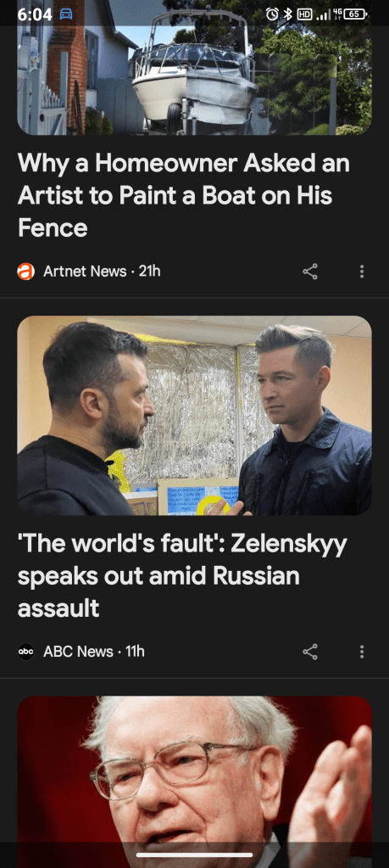Tap the blue car mode status icon
This screenshot has width=389, height=868.
tap(66, 14)
